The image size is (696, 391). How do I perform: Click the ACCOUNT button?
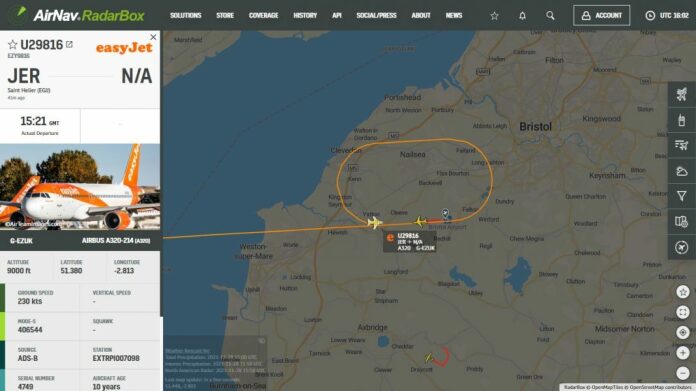(x=601, y=16)
